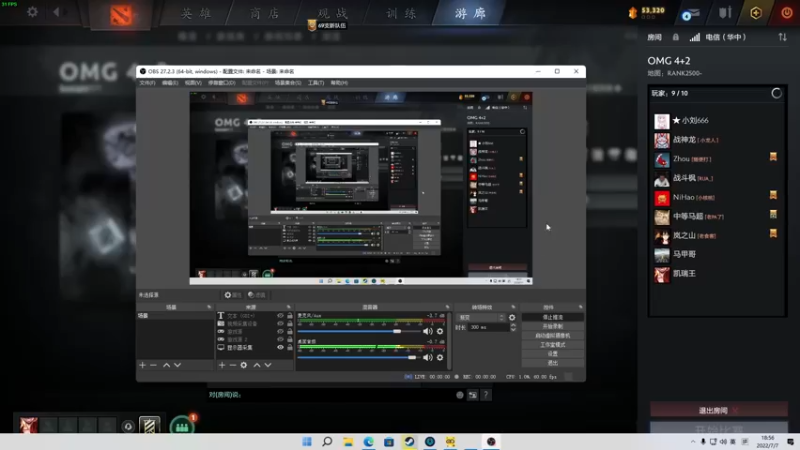Open transition properties gear in OBS
This screenshot has width=800, height=450.
[512, 317]
